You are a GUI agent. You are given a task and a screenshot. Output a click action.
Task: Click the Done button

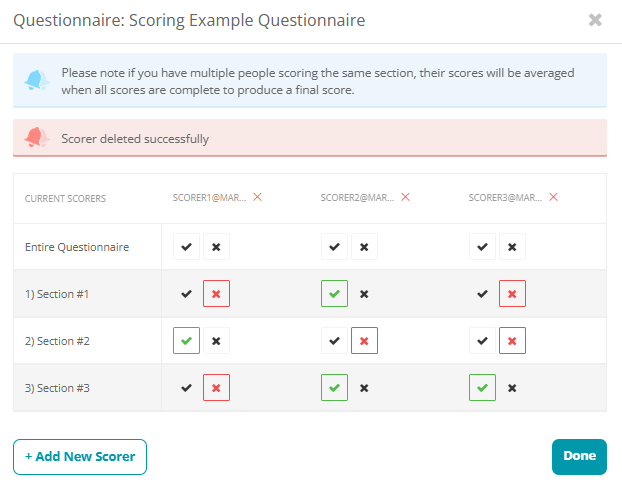[579, 457]
